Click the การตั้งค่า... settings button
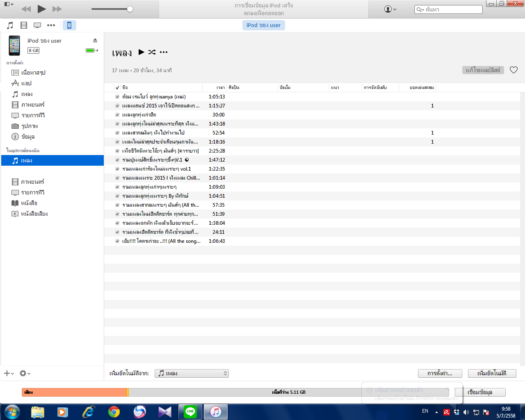 click(x=440, y=373)
